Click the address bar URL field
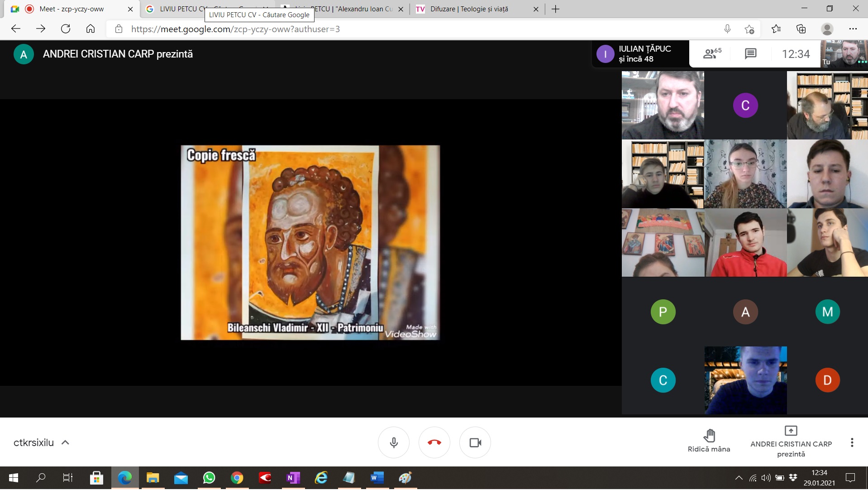The image size is (868, 490). click(x=407, y=29)
